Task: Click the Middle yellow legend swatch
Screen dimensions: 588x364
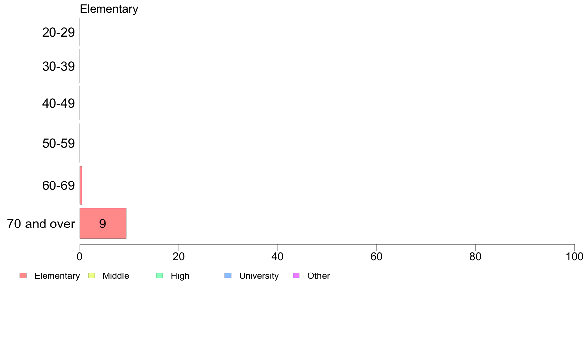Action: [91, 275]
